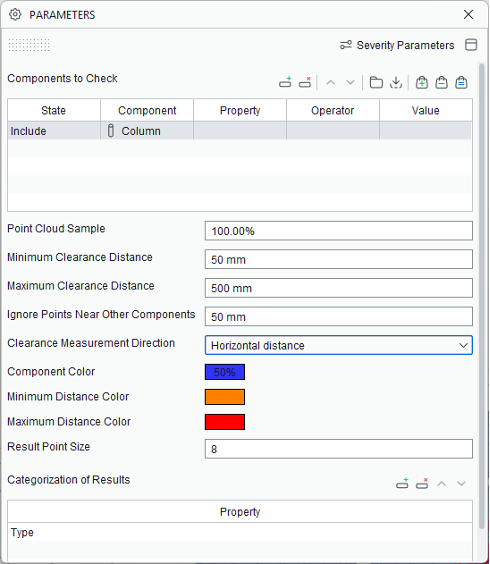
Task: Remove row from Categorization of Results
Action: pyautogui.click(x=422, y=483)
